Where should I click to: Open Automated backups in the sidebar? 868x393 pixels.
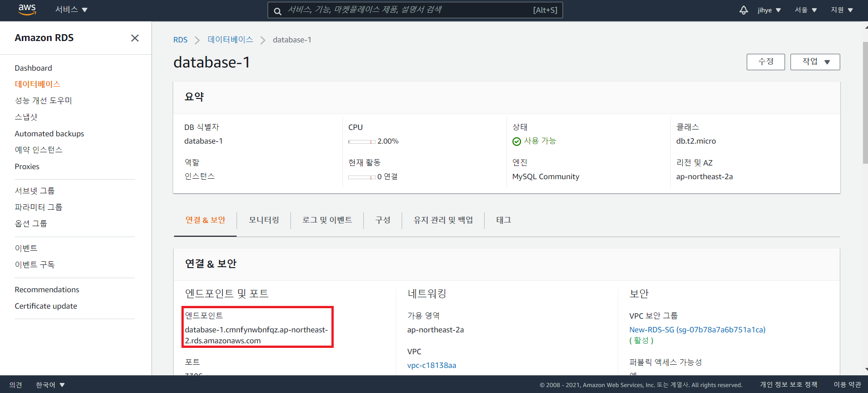tap(49, 134)
